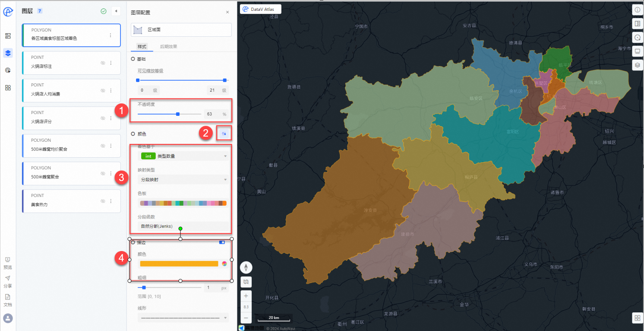This screenshot has width=644, height=331.
Task: Show the 火锅店标注 layer via eye icon
Action: click(x=103, y=63)
